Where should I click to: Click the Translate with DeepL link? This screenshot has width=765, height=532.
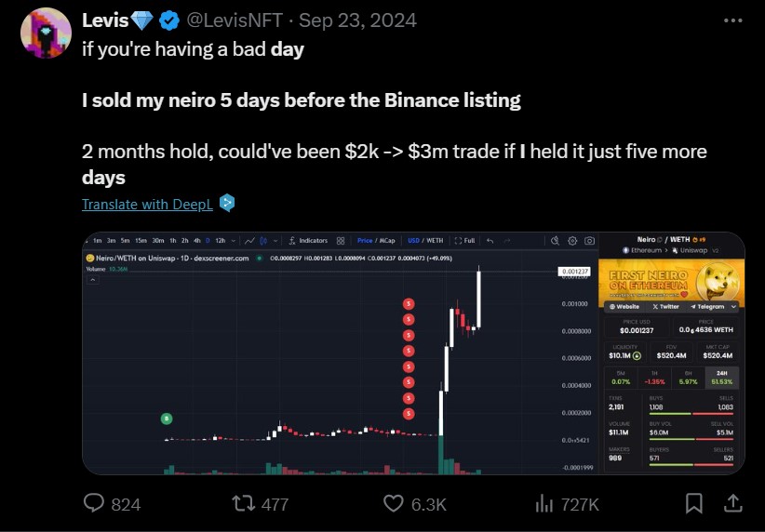pyautogui.click(x=147, y=204)
